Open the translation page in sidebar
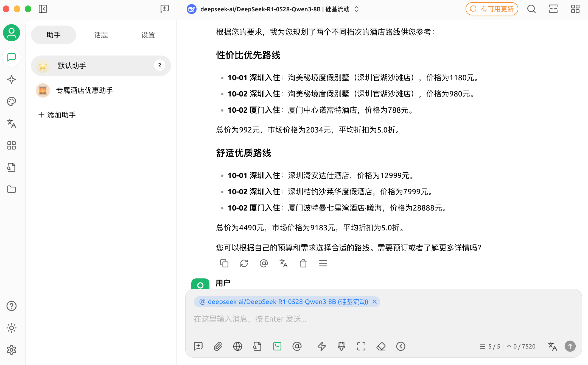 pos(12,123)
